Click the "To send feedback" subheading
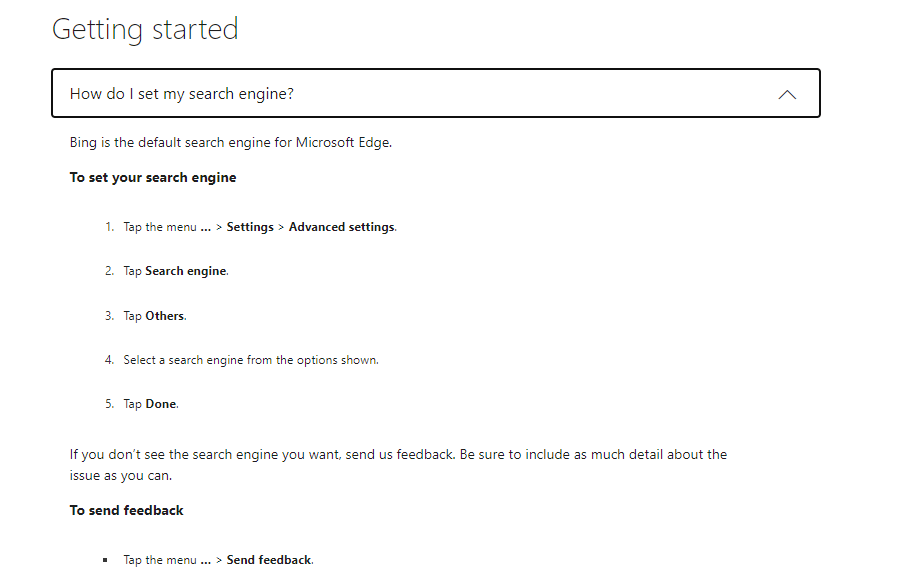 127,510
